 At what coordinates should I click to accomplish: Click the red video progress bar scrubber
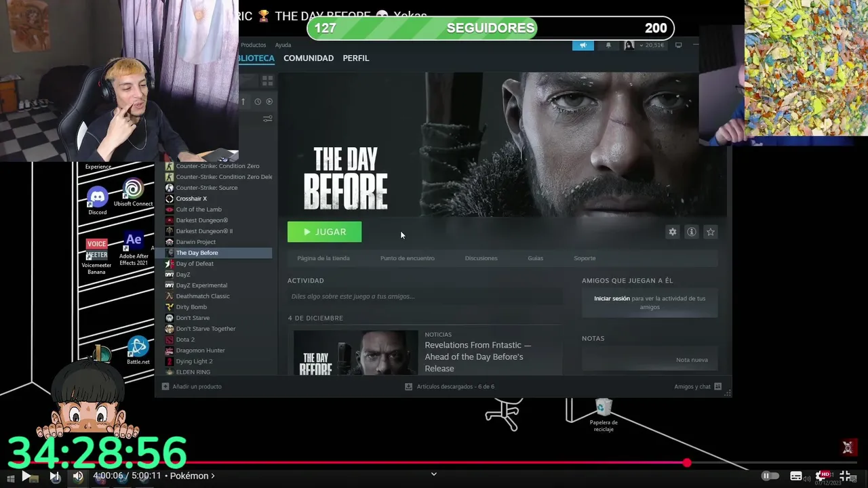687,463
